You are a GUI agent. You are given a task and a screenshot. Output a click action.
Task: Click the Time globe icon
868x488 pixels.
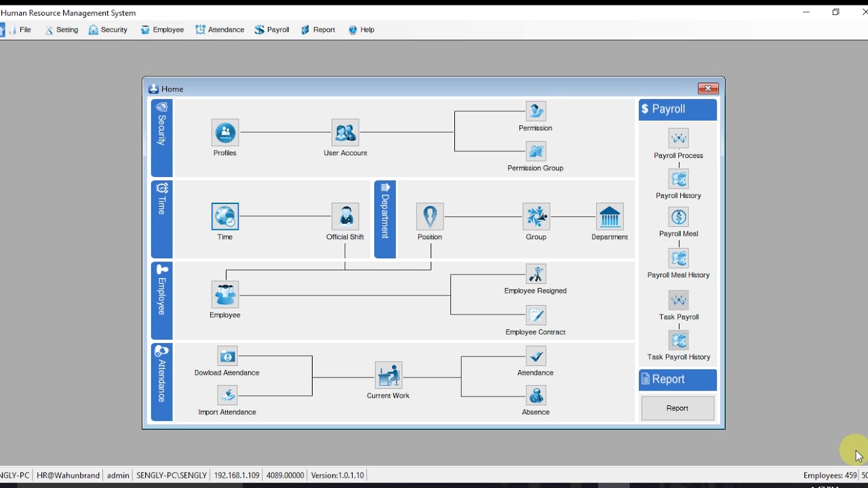pos(225,217)
